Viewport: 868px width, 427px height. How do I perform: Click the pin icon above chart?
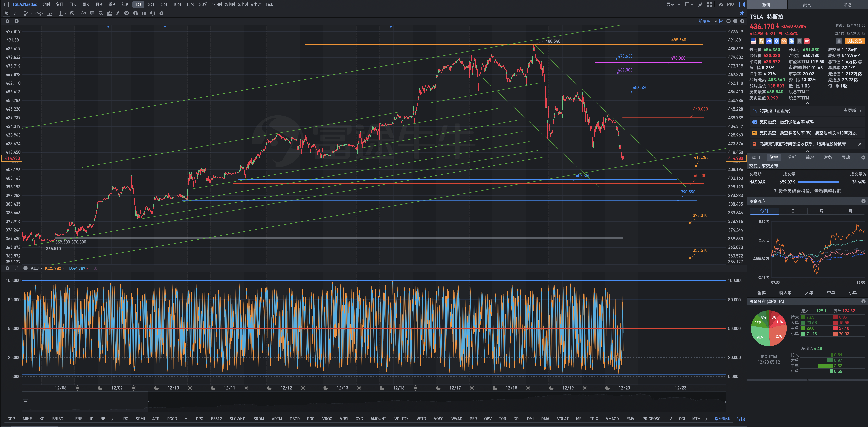[x=742, y=13]
